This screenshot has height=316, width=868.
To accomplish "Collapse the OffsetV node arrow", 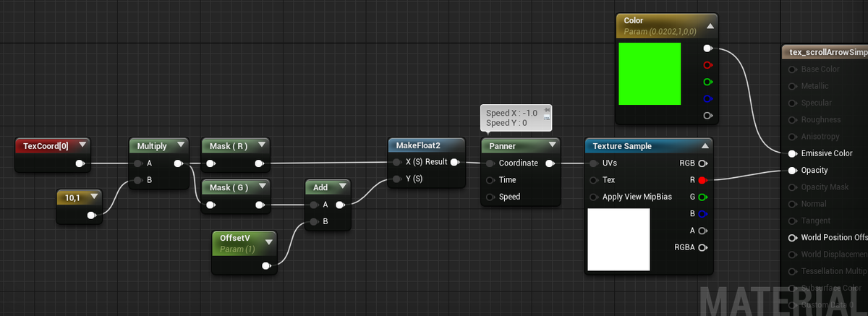I will [269, 241].
